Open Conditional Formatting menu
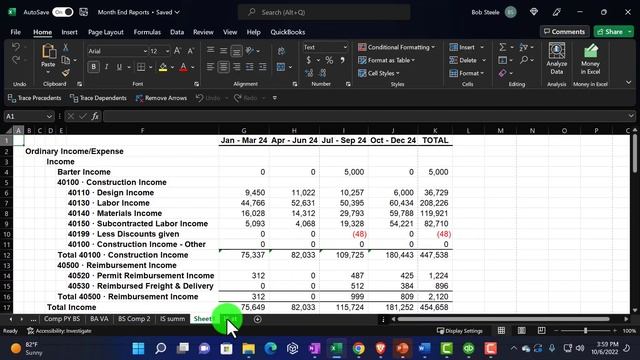 pyautogui.click(x=396, y=47)
